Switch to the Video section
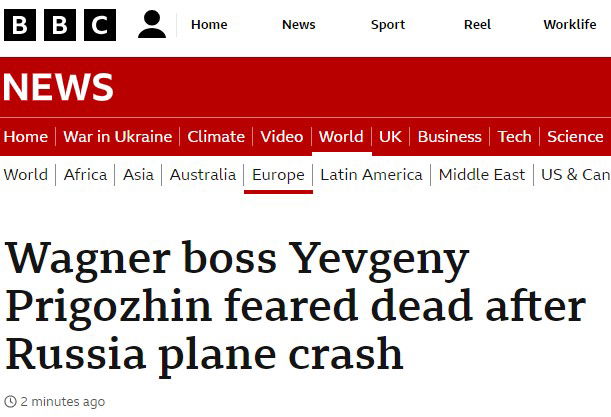 coord(282,137)
